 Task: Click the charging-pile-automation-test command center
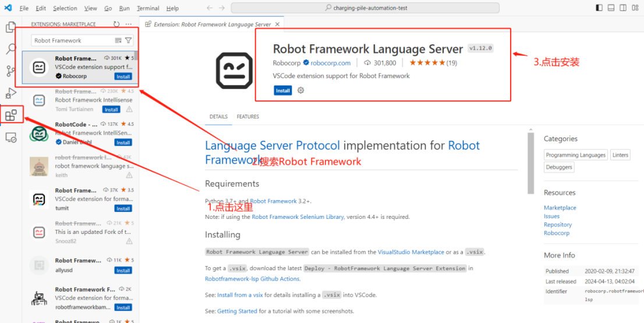coord(365,8)
